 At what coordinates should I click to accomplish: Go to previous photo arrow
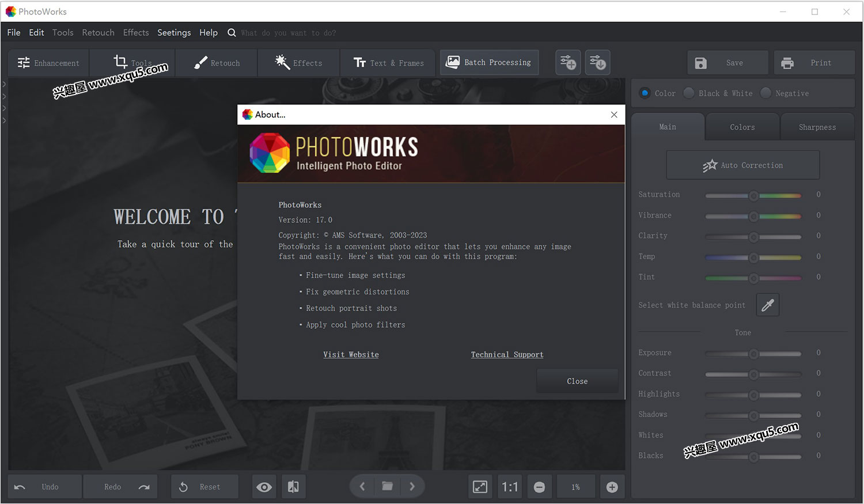click(362, 487)
